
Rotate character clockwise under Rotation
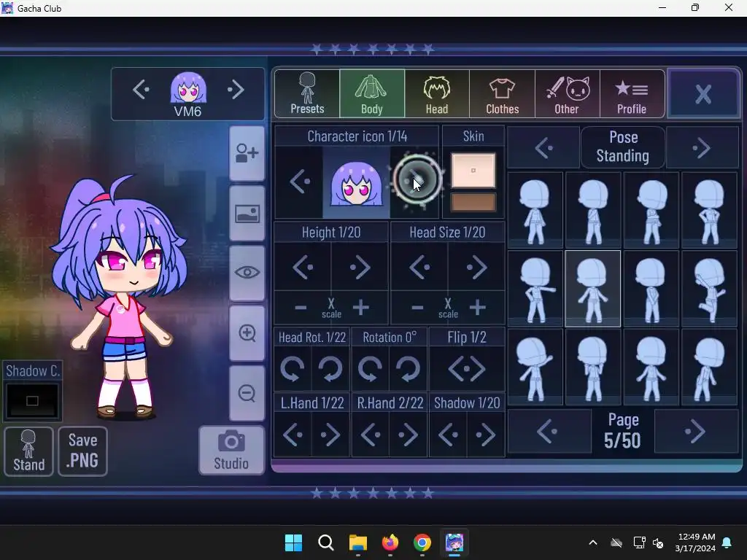pos(408,368)
